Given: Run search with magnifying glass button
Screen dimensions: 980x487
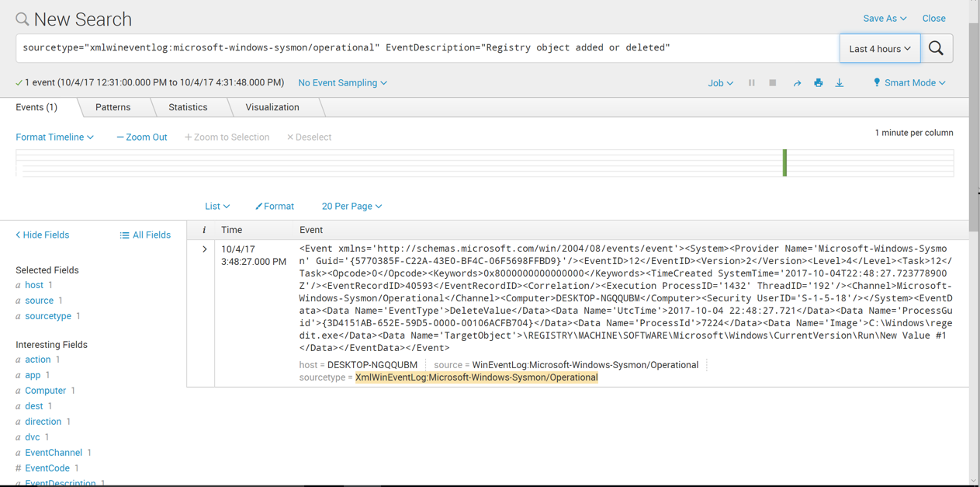Looking at the screenshot, I should pos(937,48).
